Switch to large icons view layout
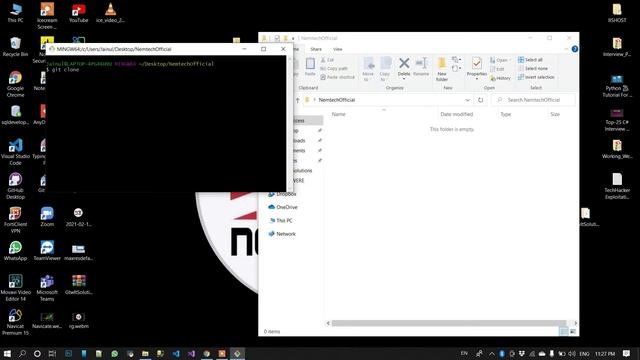 coord(573,331)
